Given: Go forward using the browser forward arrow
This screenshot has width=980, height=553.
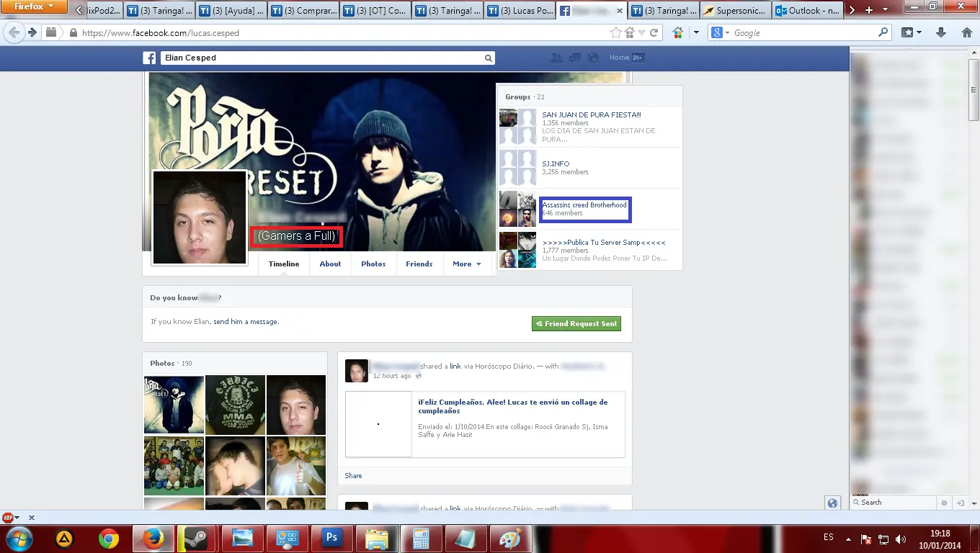Looking at the screenshot, I should (x=32, y=33).
